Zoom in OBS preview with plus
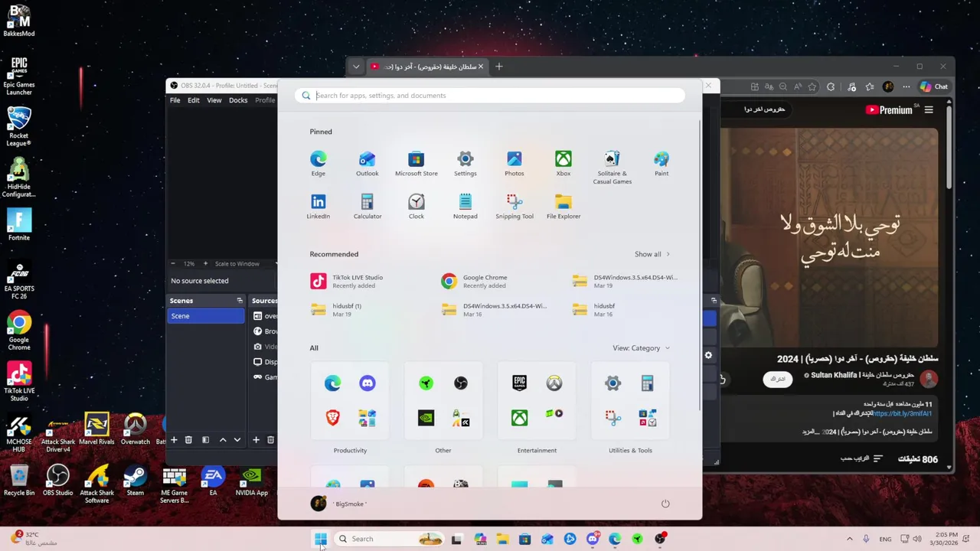The image size is (980, 551). pos(204,264)
